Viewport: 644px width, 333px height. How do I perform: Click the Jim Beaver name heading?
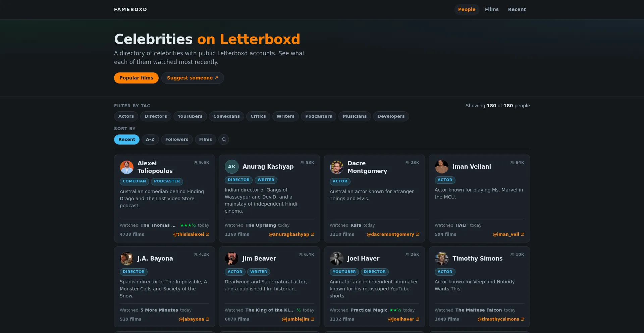[x=259, y=259]
